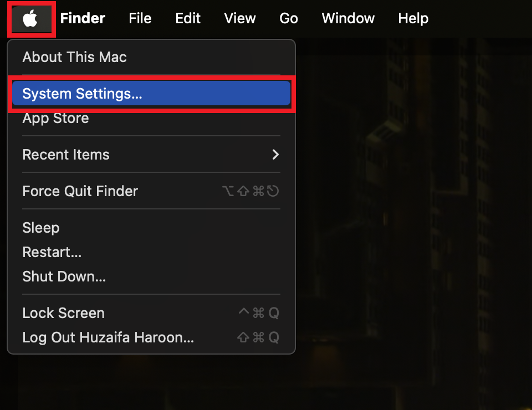Put the Mac to Sleep
532x410 pixels.
click(x=40, y=228)
